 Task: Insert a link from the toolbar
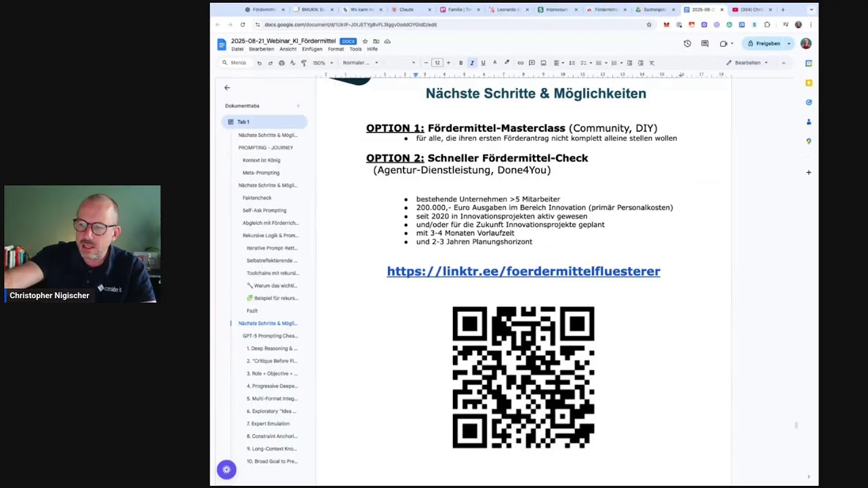click(521, 63)
